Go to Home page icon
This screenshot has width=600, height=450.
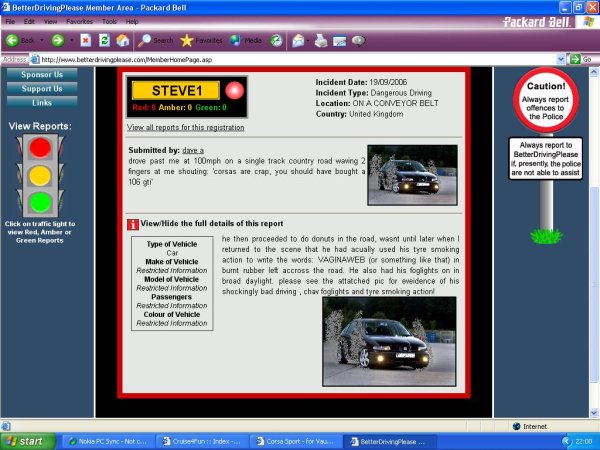122,40
